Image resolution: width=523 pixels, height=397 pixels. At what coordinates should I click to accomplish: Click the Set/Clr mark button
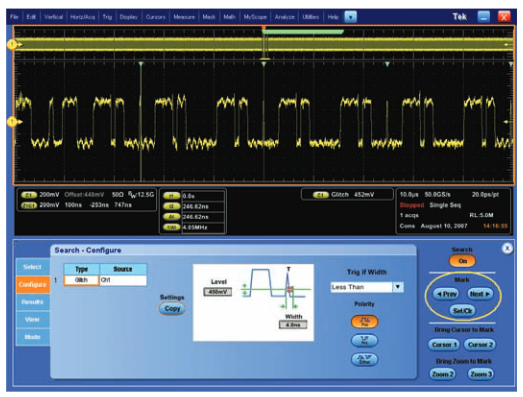pos(462,311)
